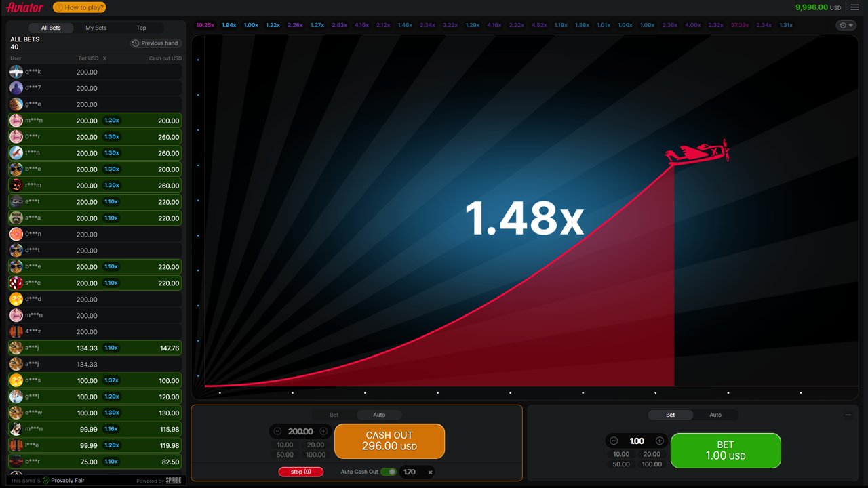Click avatar of user b***r
This screenshot has height=488, width=868.
coord(16,462)
